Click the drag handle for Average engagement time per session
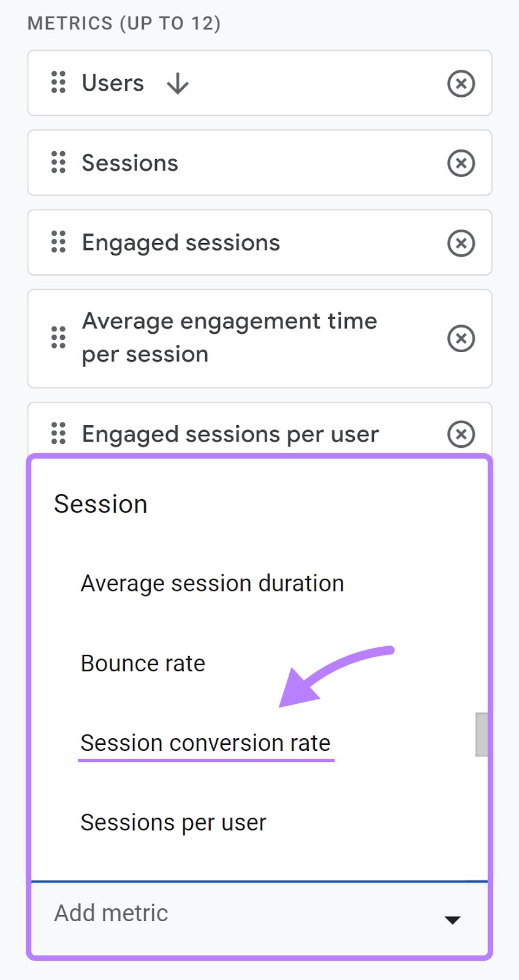 (x=58, y=337)
